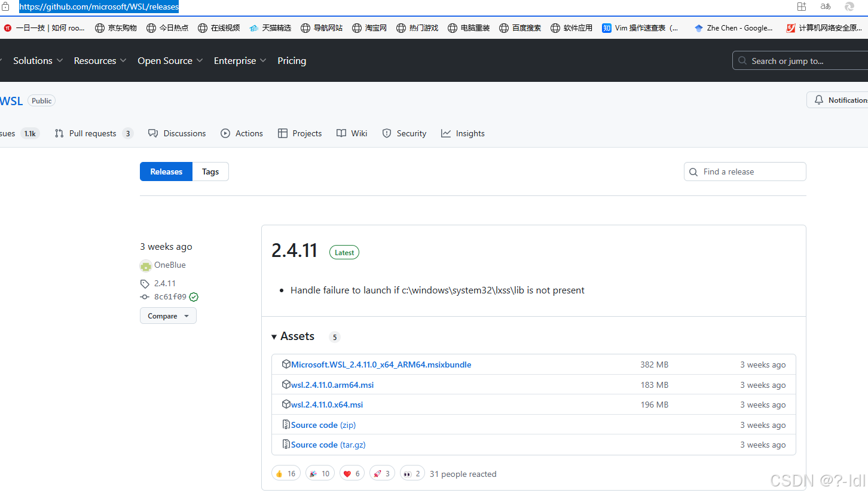This screenshot has width=868, height=496.
Task: Open the 淘宝网 bookmark
Action: (369, 28)
